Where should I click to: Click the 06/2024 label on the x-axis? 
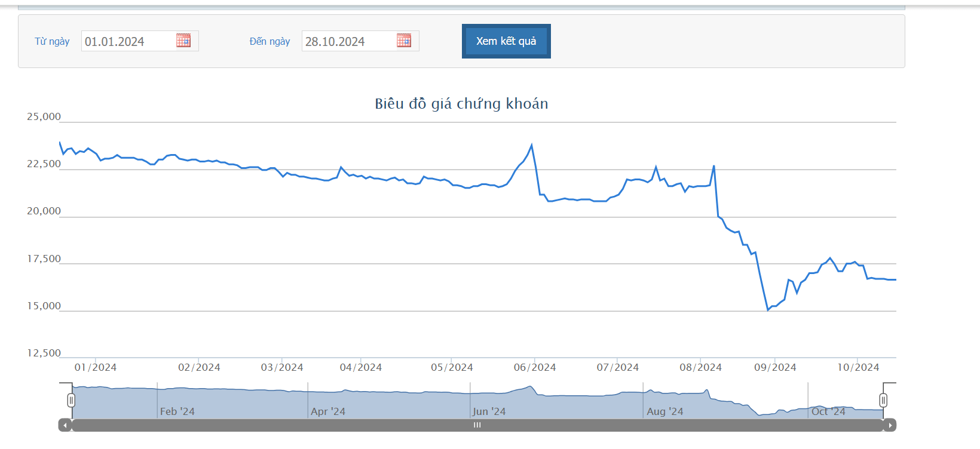pyautogui.click(x=535, y=367)
